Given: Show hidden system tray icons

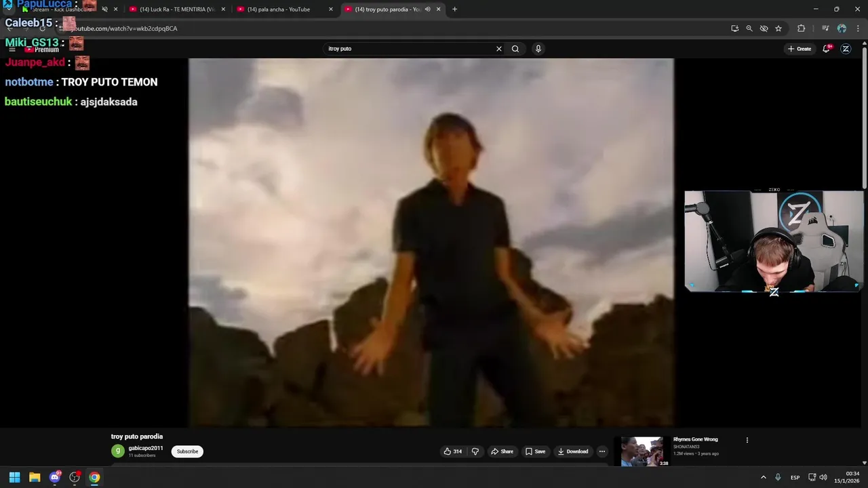Looking at the screenshot, I should click(763, 477).
